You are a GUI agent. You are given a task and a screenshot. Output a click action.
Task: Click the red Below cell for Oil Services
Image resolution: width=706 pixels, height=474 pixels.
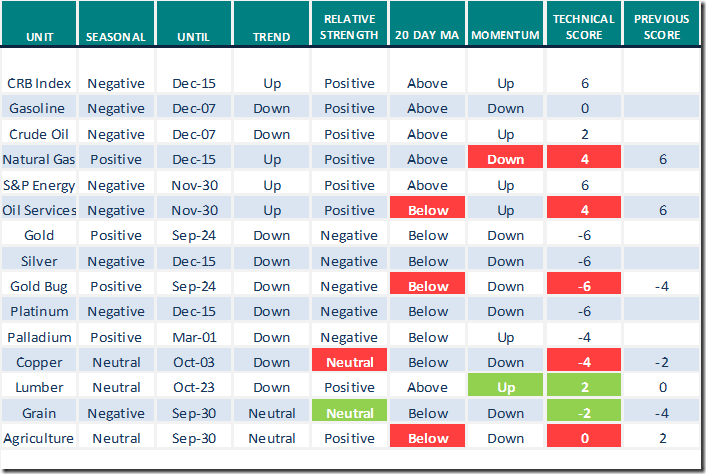coord(427,210)
